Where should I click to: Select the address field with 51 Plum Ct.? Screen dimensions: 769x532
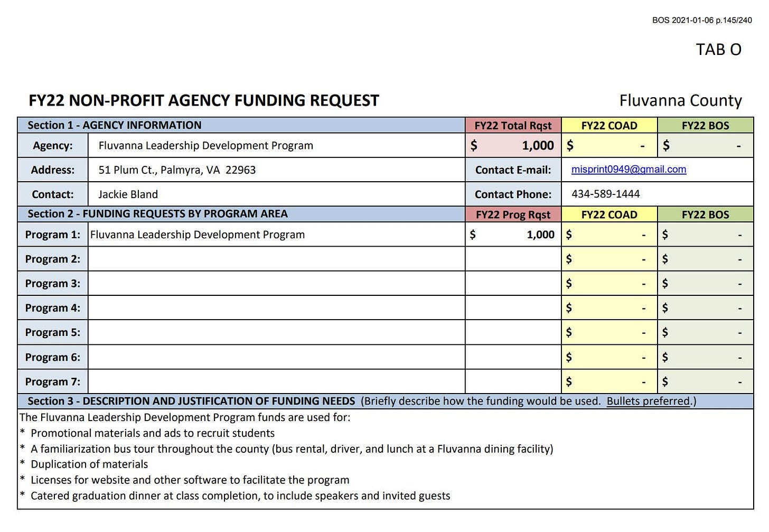coord(276,170)
